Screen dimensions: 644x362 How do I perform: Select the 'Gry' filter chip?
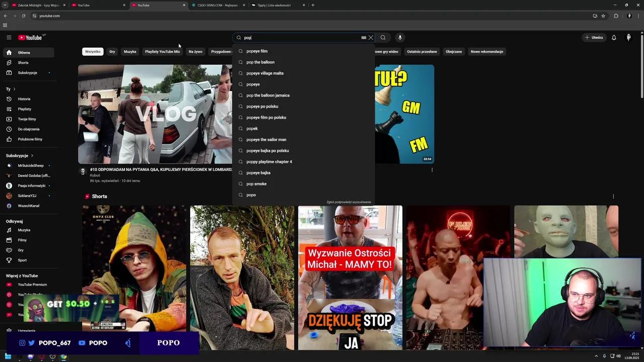pos(112,52)
